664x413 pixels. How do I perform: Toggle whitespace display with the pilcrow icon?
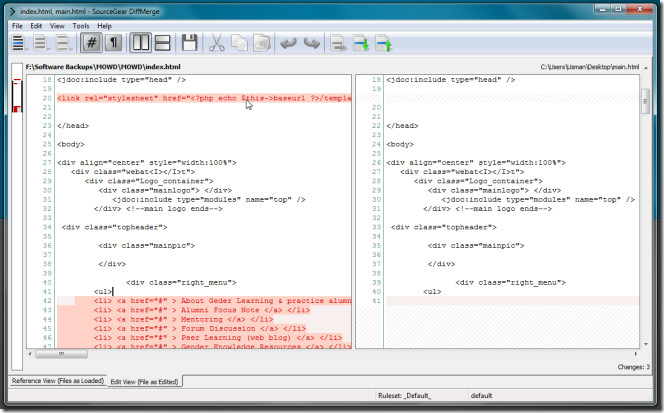pos(113,43)
